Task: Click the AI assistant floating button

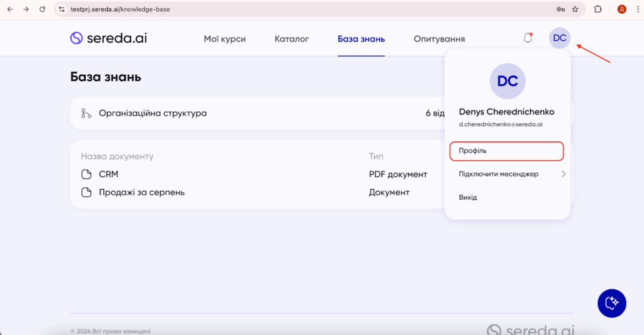Action: pos(611,304)
